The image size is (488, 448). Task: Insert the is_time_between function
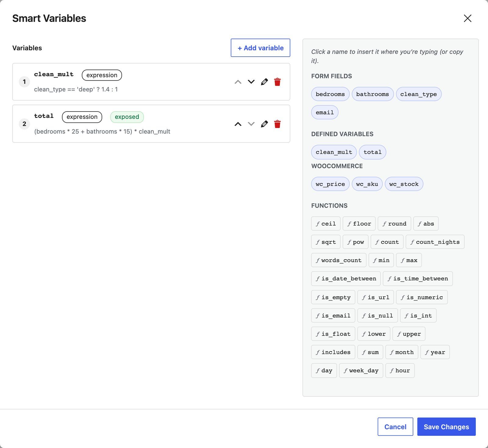[x=418, y=278]
